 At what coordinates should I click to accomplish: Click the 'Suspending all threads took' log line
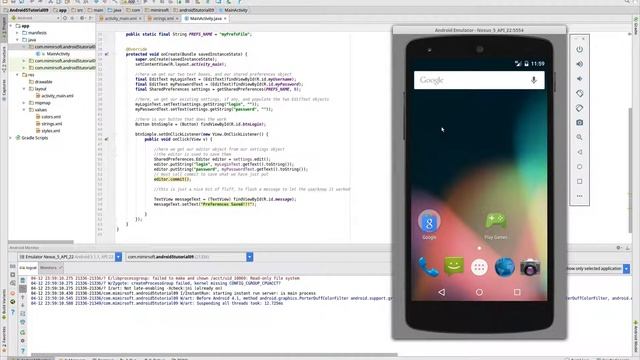157,303
